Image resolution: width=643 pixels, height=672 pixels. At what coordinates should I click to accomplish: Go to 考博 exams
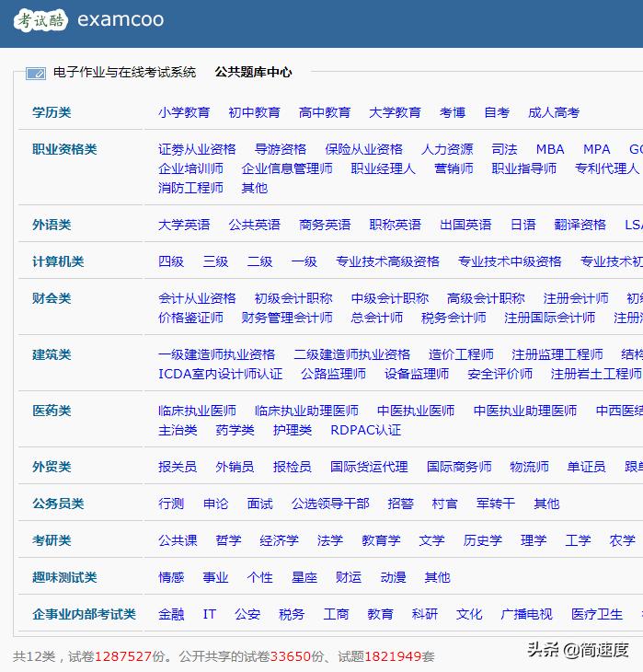[453, 112]
